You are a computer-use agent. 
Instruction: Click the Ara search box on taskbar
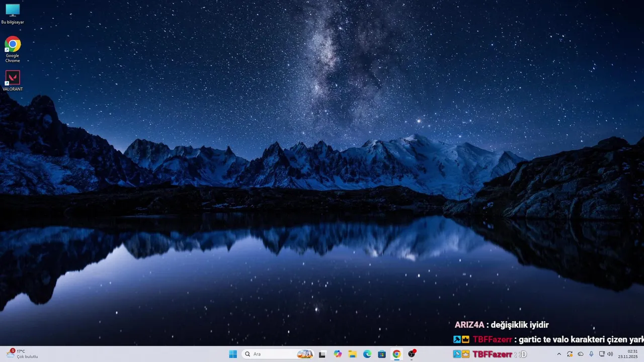tap(278, 354)
